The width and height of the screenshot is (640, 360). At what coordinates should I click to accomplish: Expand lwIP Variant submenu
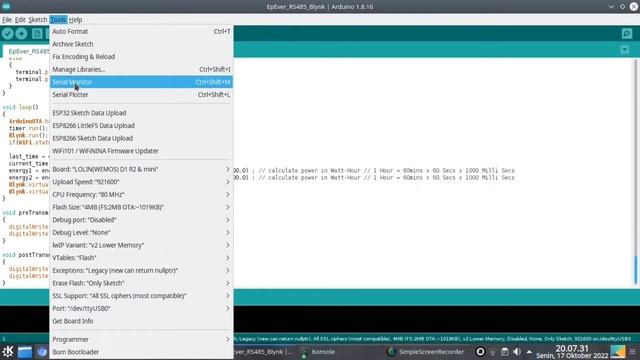pos(141,245)
